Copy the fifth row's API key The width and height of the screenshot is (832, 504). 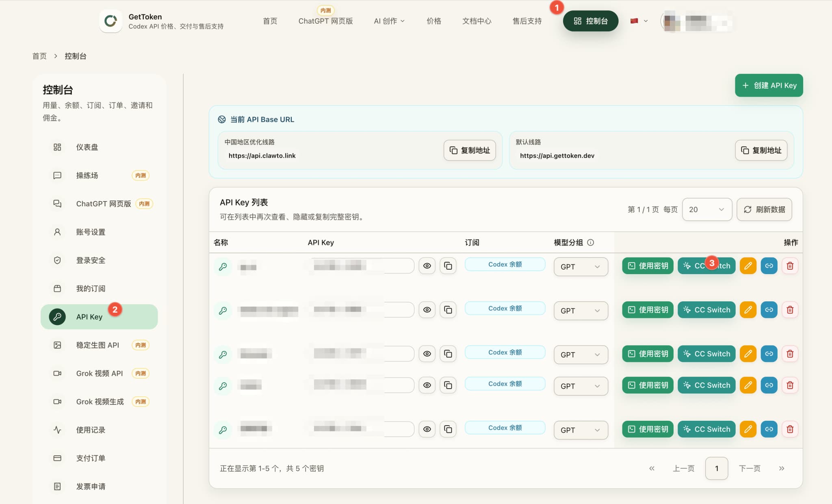coord(448,429)
